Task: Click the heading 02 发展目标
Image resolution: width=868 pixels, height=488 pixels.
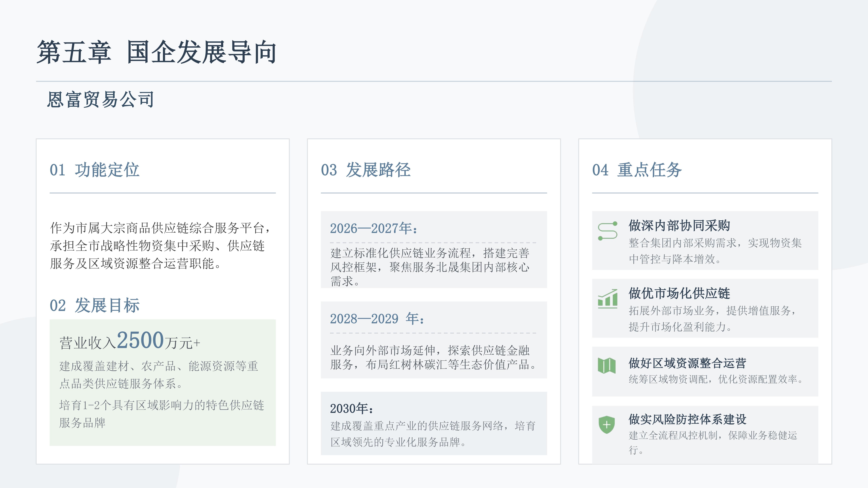Action: (x=95, y=306)
